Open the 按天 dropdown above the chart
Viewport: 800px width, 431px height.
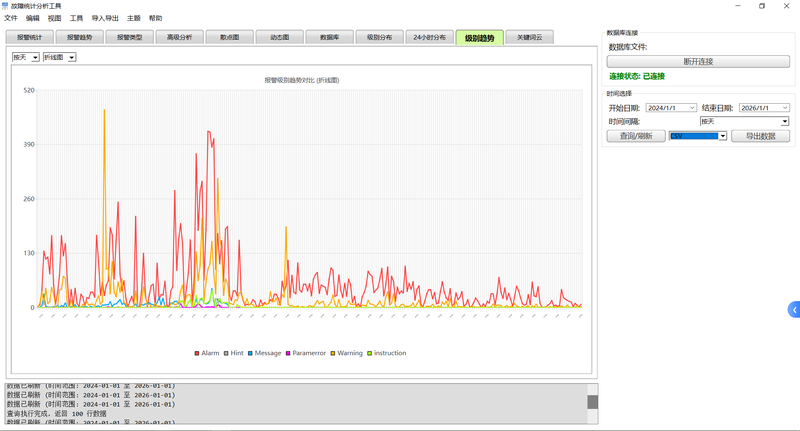point(26,57)
